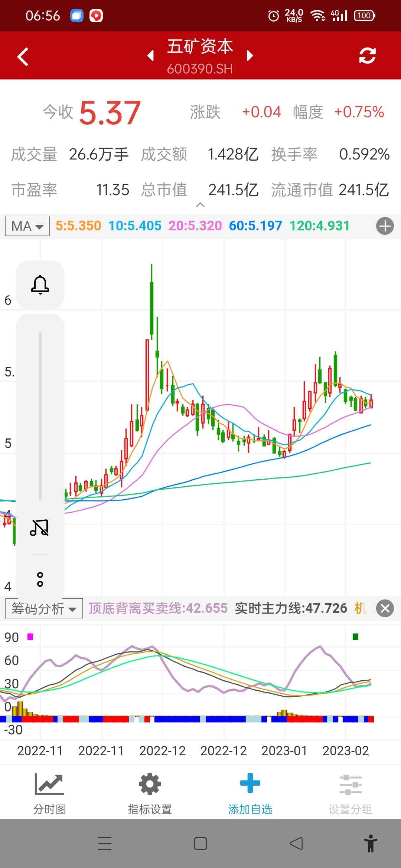Tap the Android home button
This screenshot has height=868, width=401.
[200, 844]
